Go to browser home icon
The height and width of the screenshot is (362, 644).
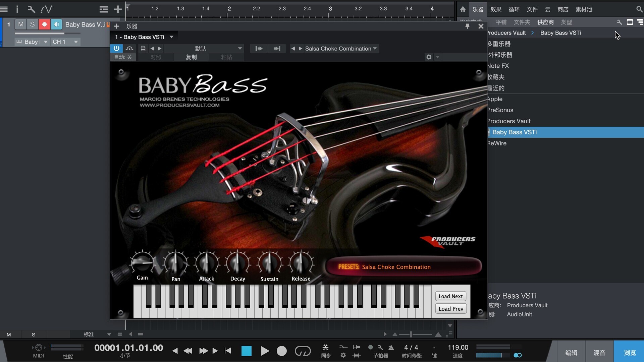coord(463,9)
